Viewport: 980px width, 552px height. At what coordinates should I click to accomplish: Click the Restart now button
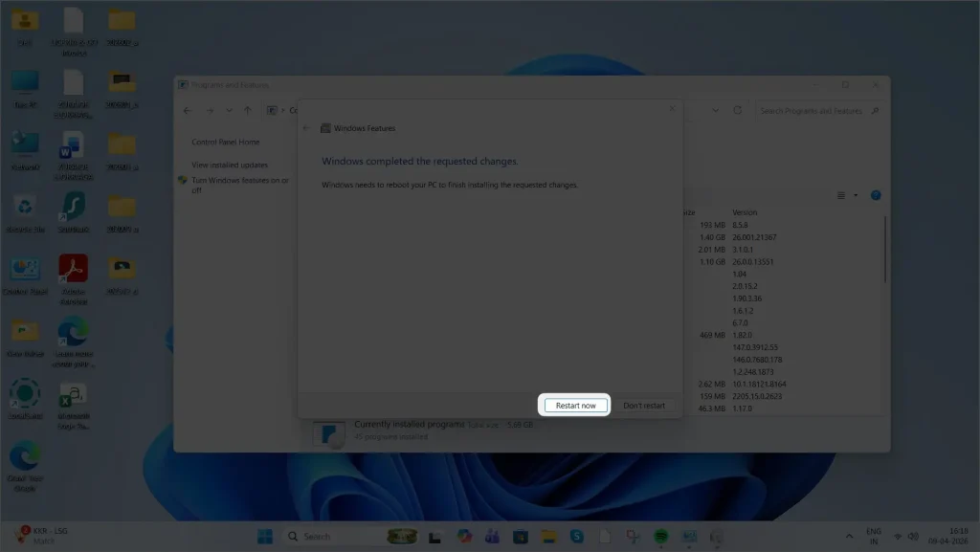tap(574, 405)
